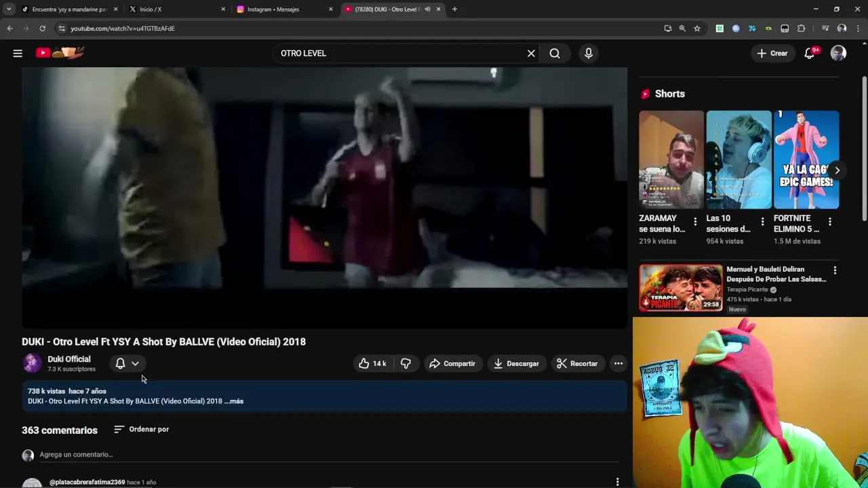Viewport: 868px width, 488px height.
Task: Open the YouTube account avatar menu
Action: tap(838, 53)
